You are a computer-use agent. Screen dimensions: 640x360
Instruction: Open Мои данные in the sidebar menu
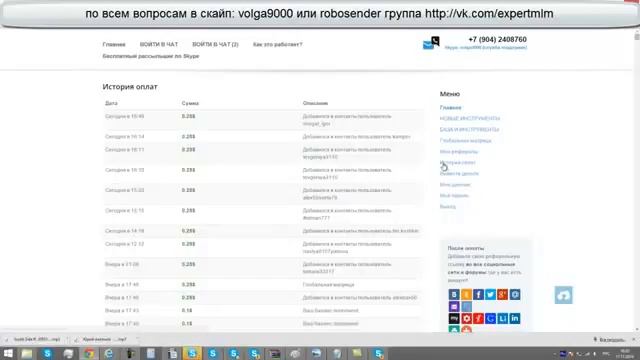(455, 185)
